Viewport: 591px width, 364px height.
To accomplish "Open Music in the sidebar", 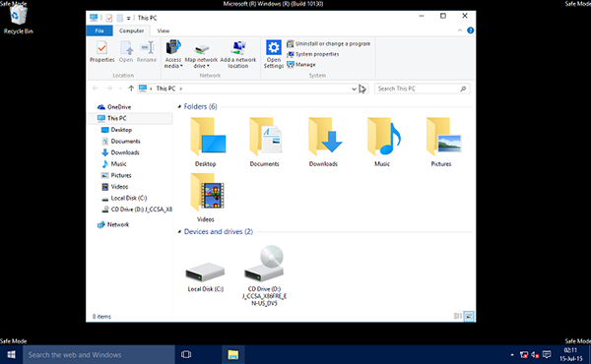I will coord(114,163).
